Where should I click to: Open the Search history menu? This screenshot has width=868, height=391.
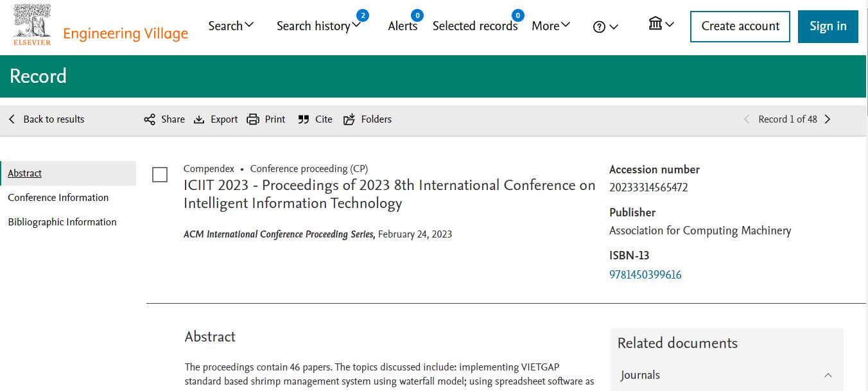pos(318,26)
